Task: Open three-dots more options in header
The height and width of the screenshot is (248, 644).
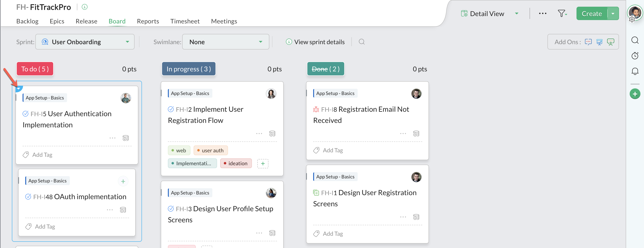Action: point(543,13)
